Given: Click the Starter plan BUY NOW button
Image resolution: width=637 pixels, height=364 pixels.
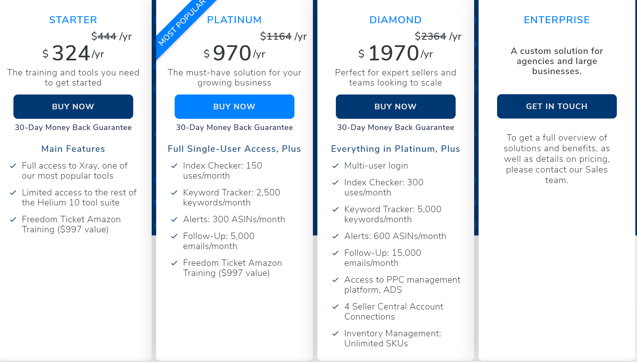Looking at the screenshot, I should point(73,107).
